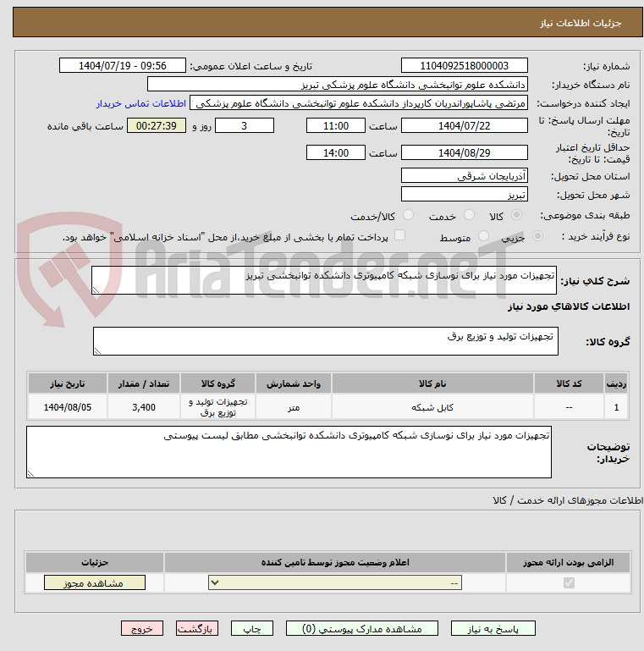Click the buyer organization name field
This screenshot has width=644, height=651.
(x=338, y=85)
